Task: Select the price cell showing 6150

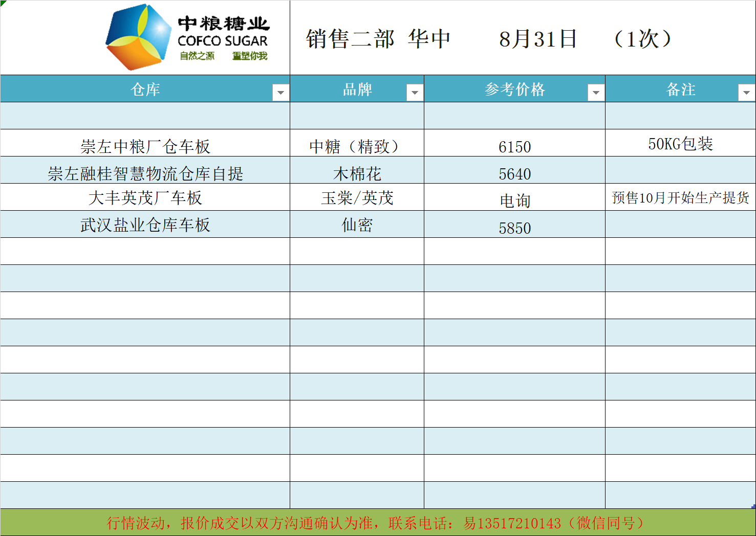Action: [x=514, y=146]
